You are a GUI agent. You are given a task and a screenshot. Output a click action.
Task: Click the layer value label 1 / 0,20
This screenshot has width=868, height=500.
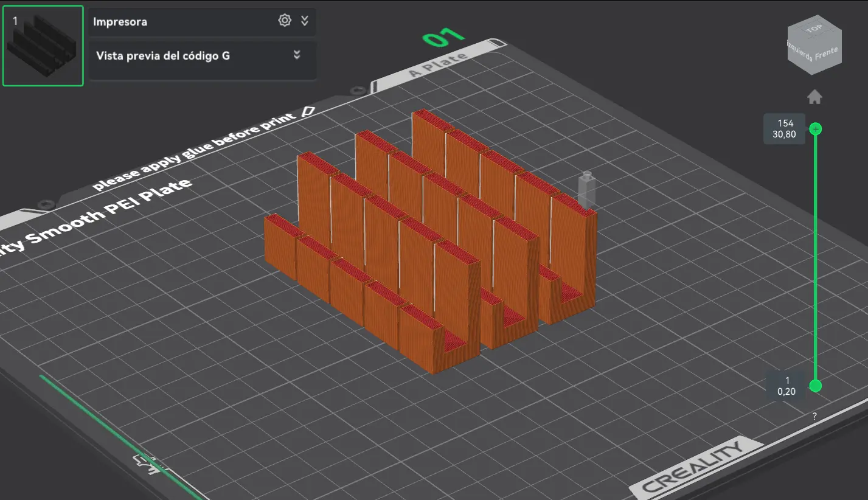787,386
